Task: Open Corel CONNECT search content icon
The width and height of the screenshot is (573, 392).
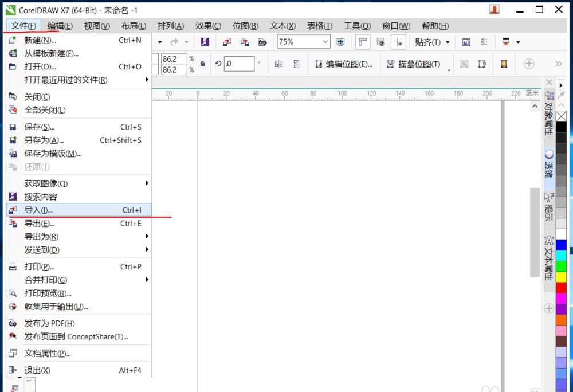Action: (205, 42)
